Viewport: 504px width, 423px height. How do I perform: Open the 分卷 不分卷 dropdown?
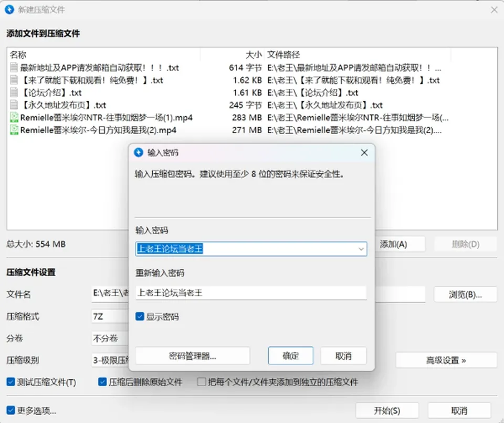[110, 338]
